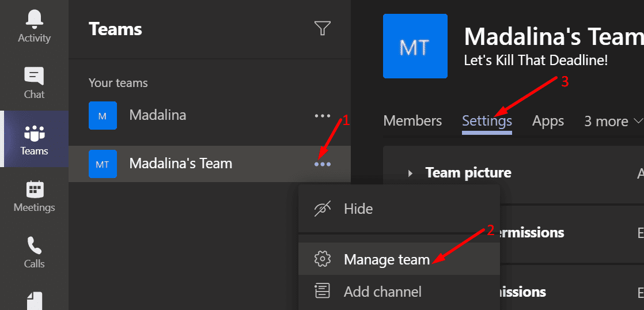The height and width of the screenshot is (310, 644).
Task: Click the Add channel icon
Action: point(323,291)
